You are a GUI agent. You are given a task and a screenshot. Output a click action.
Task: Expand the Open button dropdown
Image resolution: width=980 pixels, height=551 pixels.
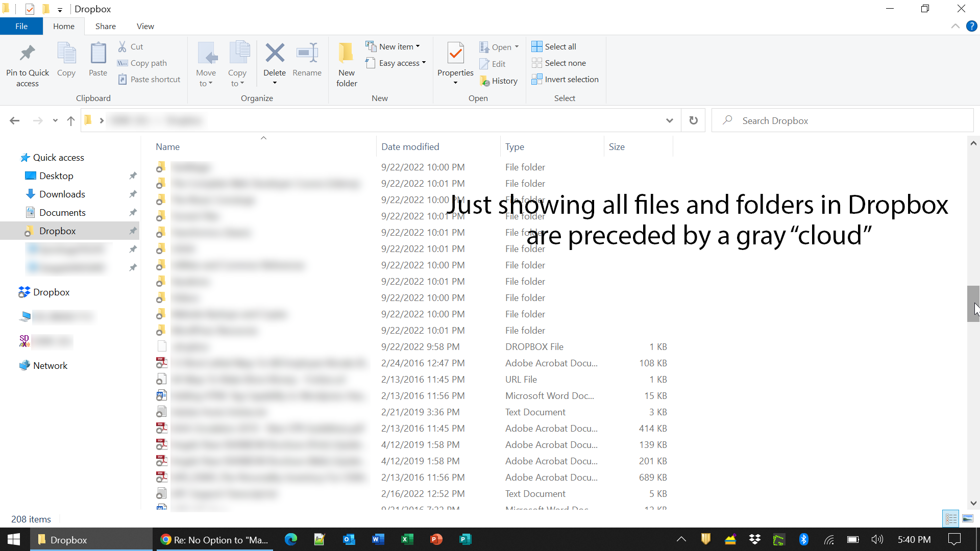pyautogui.click(x=517, y=47)
